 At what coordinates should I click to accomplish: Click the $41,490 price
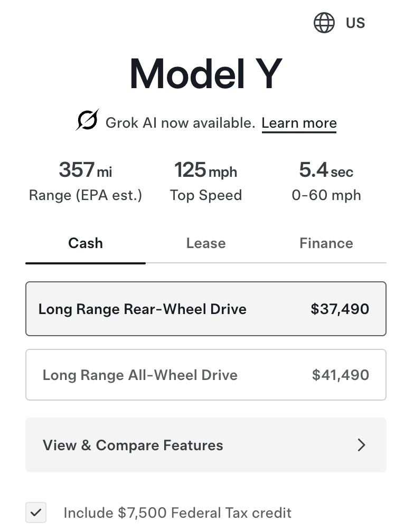pyautogui.click(x=341, y=375)
